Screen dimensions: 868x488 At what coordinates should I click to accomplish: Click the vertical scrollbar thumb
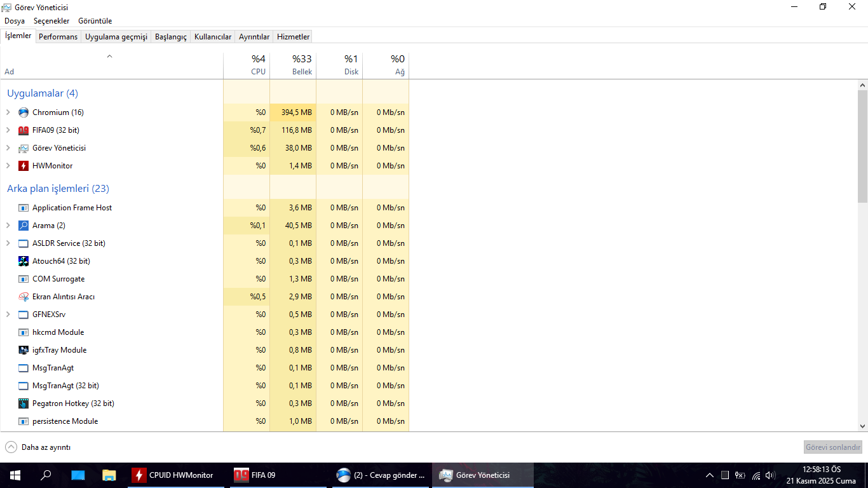(x=862, y=146)
